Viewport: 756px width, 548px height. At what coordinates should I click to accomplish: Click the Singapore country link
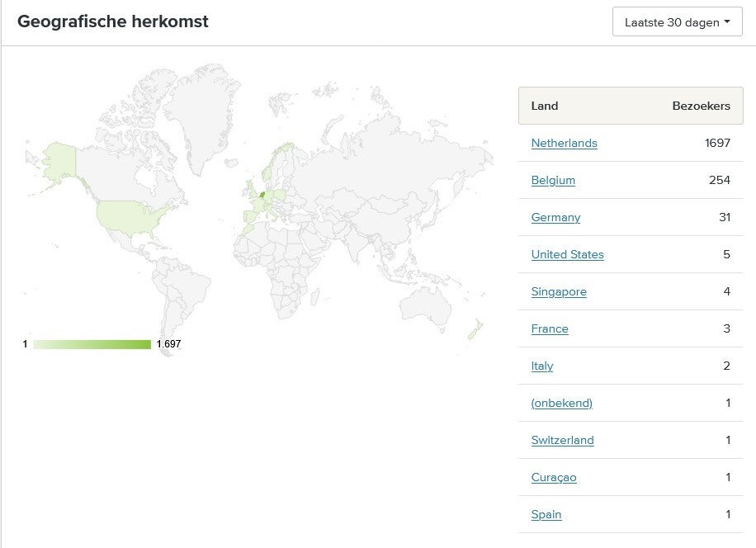tap(559, 291)
